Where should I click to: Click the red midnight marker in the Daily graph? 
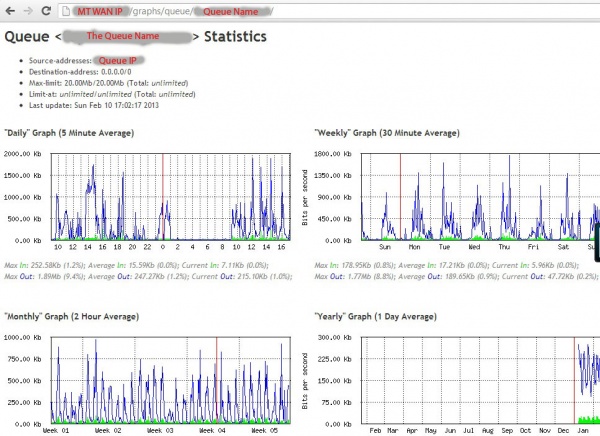click(163, 197)
